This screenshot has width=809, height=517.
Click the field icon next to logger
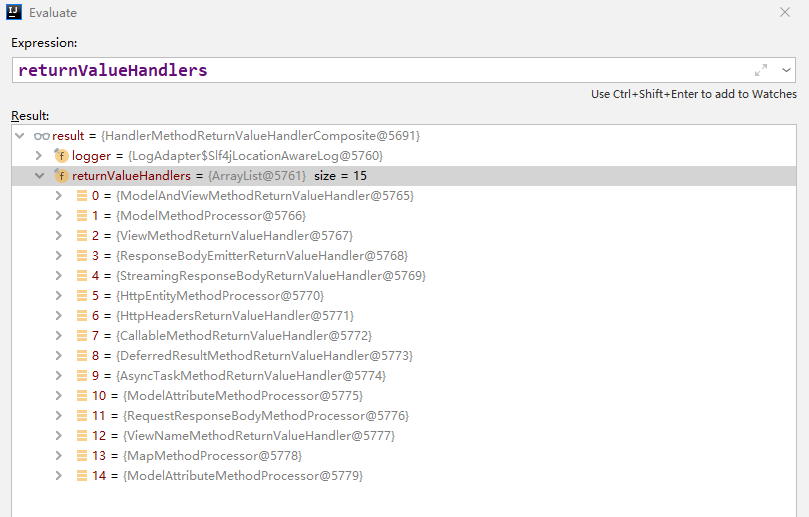pos(61,155)
